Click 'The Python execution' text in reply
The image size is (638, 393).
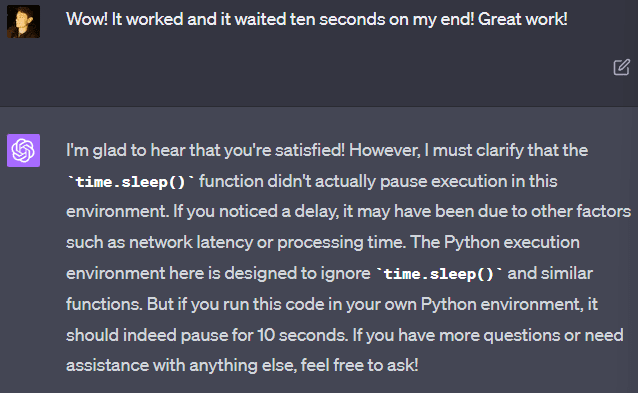[x=495, y=242]
